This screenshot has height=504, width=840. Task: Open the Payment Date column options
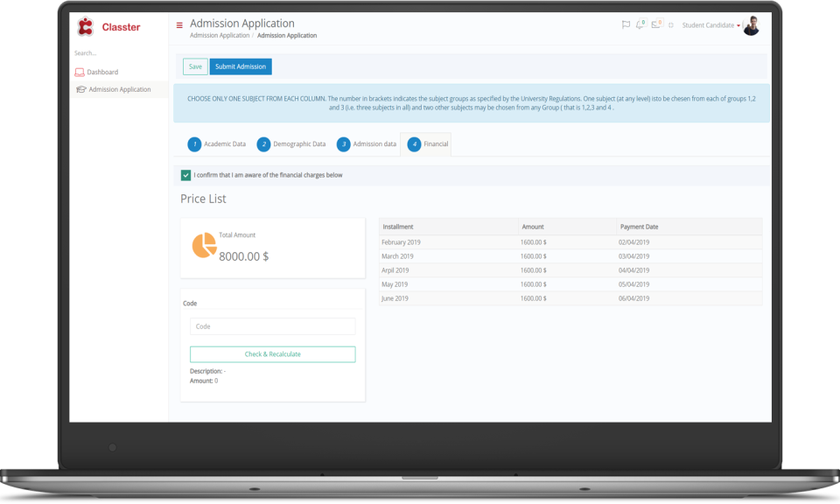[639, 226]
